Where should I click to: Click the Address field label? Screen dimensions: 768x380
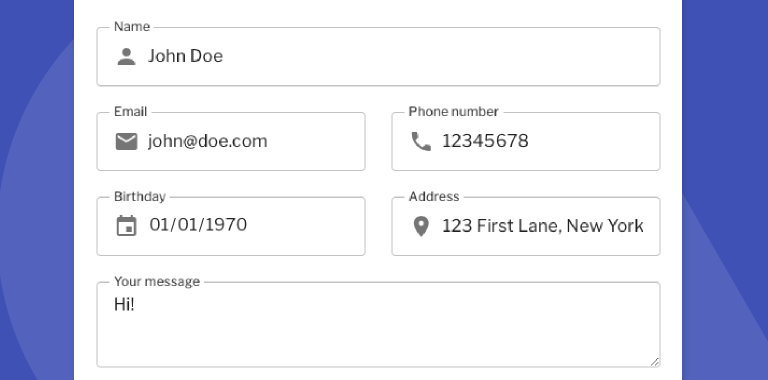click(x=434, y=196)
